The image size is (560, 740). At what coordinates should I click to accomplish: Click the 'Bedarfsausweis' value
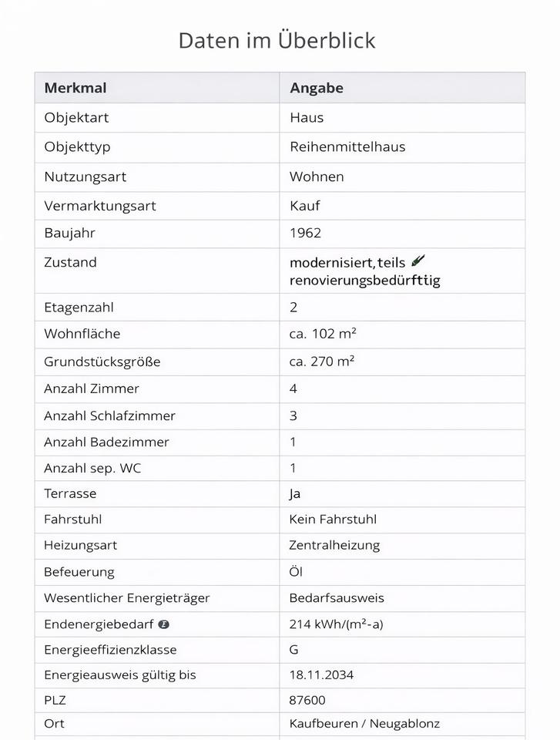[337, 597]
